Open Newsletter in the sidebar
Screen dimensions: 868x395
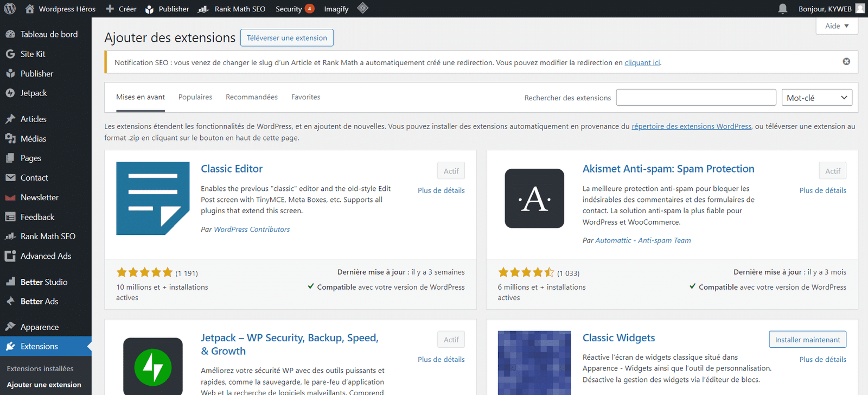click(x=39, y=197)
